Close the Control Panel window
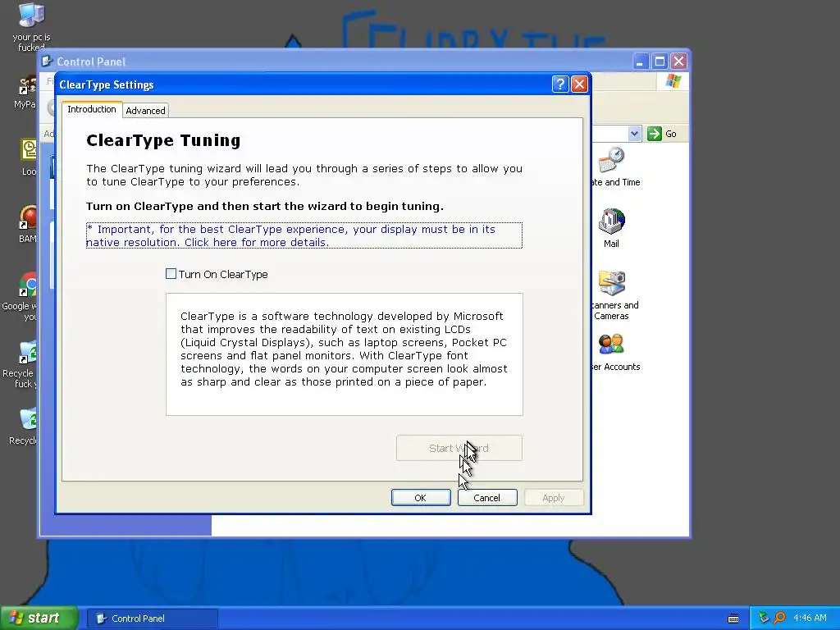 click(678, 62)
